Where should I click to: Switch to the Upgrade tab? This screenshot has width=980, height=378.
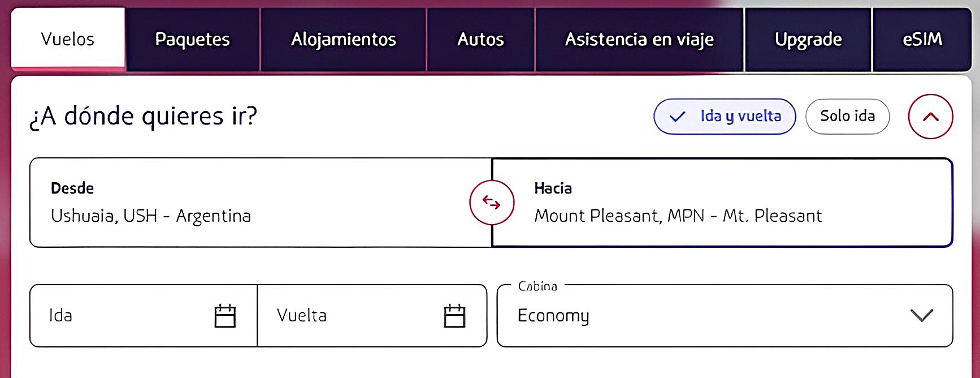coord(808,40)
